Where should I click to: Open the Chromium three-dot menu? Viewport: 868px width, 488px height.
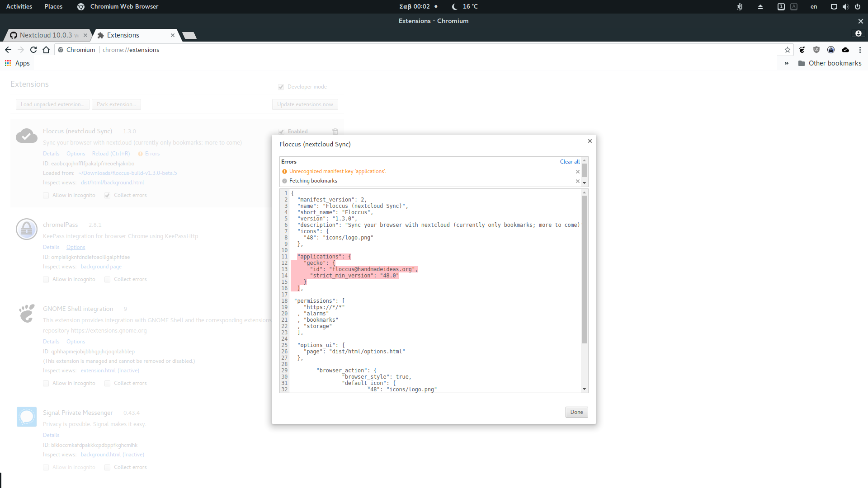(860, 50)
